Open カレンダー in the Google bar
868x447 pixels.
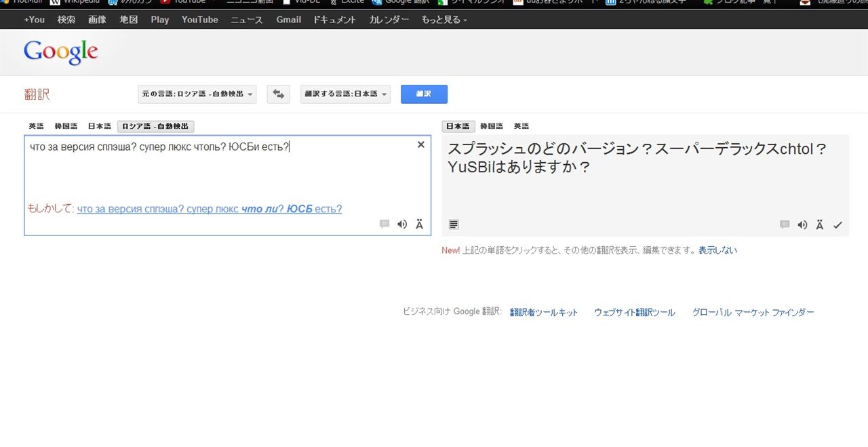389,20
